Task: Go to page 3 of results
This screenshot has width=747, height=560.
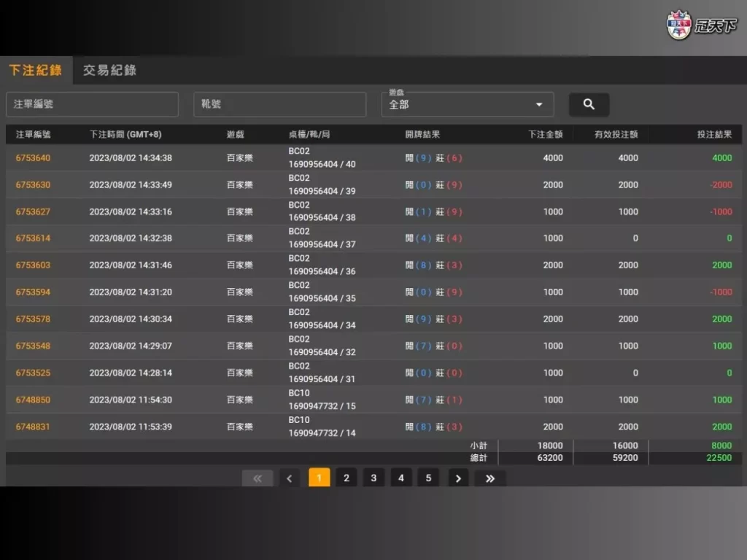Action: click(373, 478)
